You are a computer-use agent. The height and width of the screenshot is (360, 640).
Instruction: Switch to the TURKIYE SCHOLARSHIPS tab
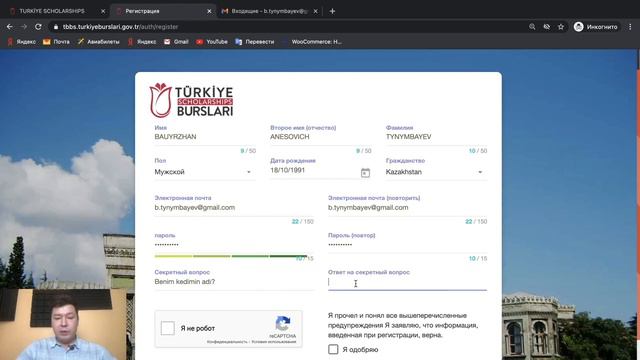(52, 11)
